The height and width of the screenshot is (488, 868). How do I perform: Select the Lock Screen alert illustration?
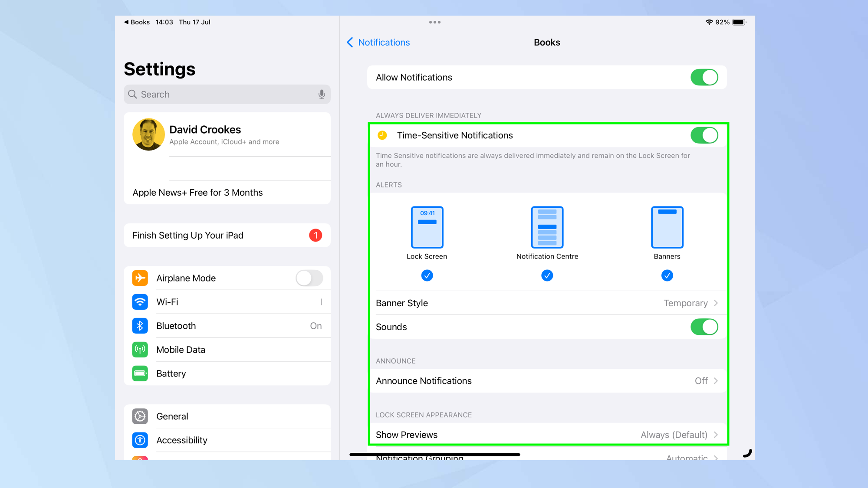pyautogui.click(x=427, y=227)
